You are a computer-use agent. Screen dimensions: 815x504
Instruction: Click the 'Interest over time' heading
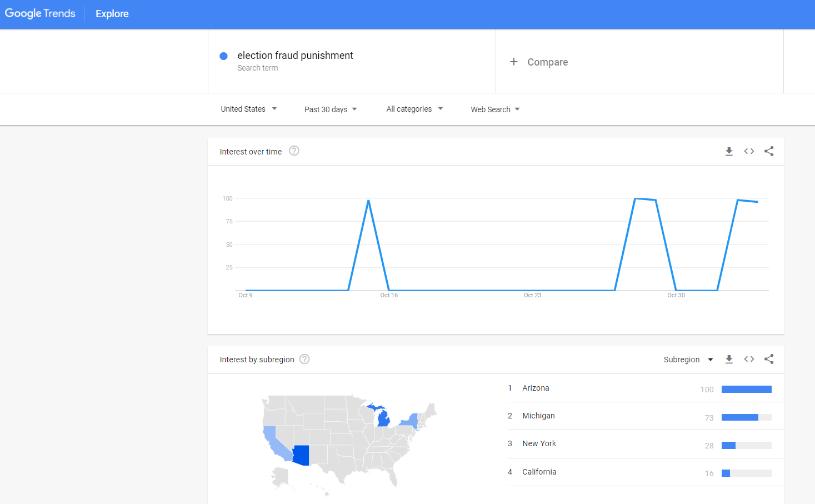coord(251,152)
